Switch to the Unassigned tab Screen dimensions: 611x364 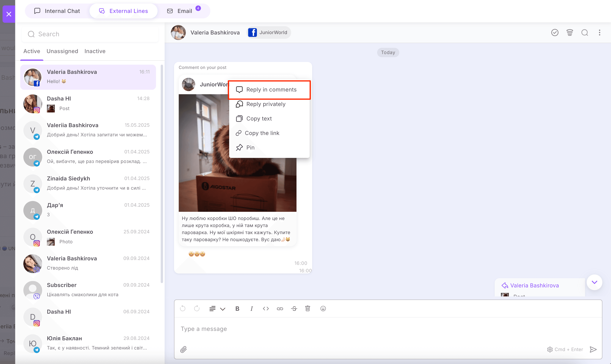point(62,51)
